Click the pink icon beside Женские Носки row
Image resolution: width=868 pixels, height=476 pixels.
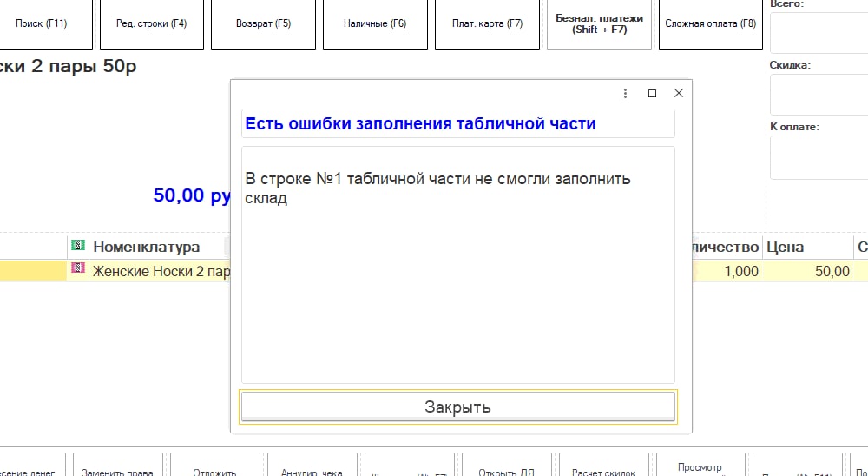tap(78, 268)
